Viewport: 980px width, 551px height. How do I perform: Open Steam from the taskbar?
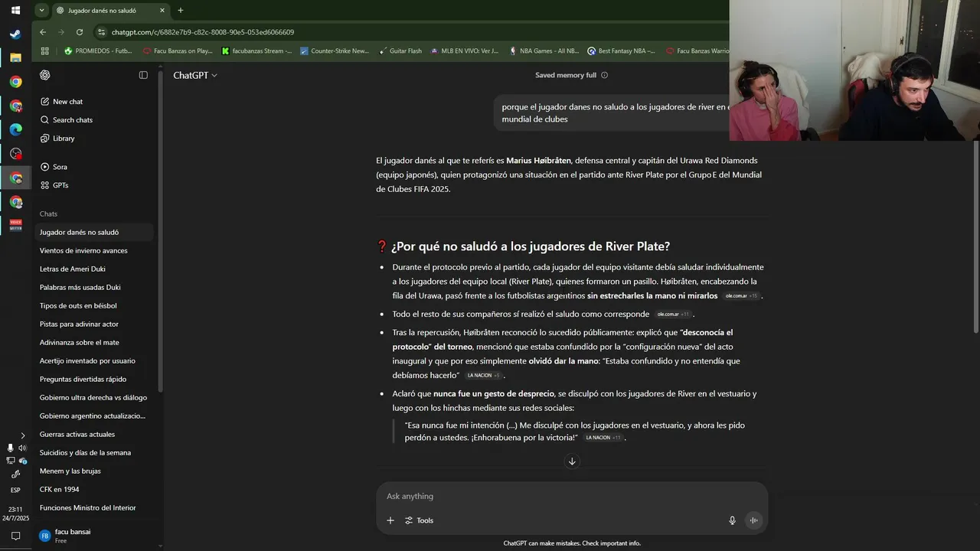(x=15, y=34)
